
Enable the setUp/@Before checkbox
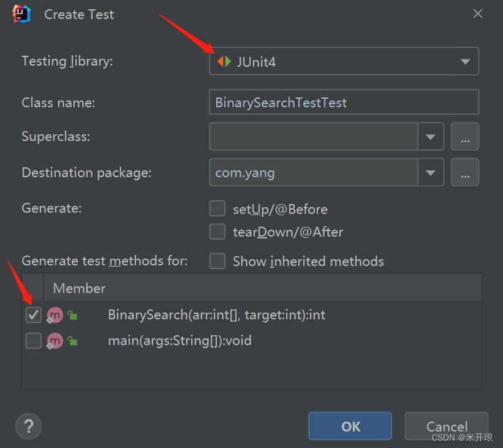click(x=217, y=208)
